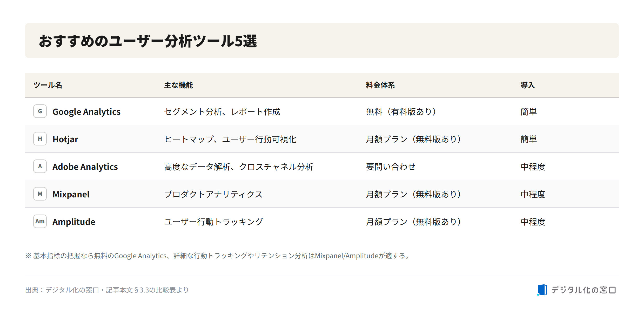Click the 出典 source citation text
Image resolution: width=644 pixels, height=320 pixels.
107,290
